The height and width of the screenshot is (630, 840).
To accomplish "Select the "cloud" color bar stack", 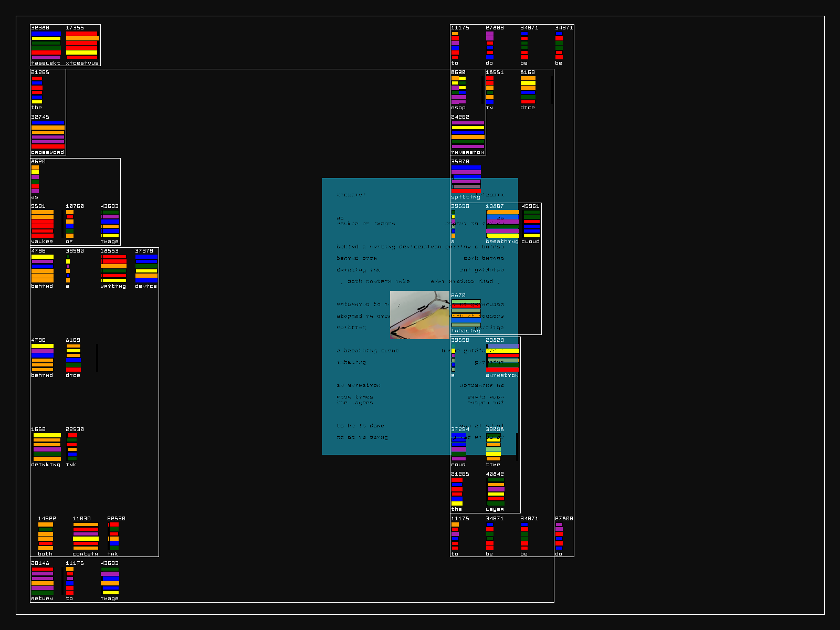I will (x=531, y=224).
